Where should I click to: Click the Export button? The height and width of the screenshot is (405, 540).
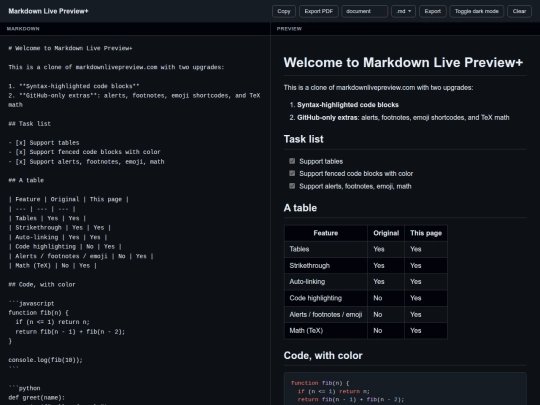point(433,11)
